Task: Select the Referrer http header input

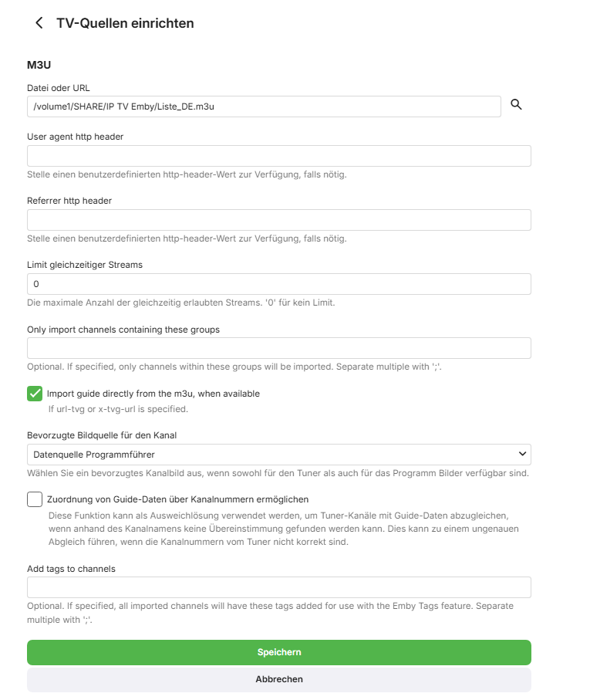Action: pos(278,220)
